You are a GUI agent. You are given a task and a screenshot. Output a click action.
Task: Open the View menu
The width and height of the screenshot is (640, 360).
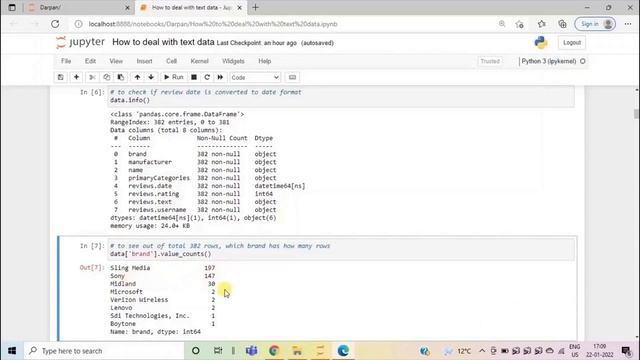click(x=116, y=61)
